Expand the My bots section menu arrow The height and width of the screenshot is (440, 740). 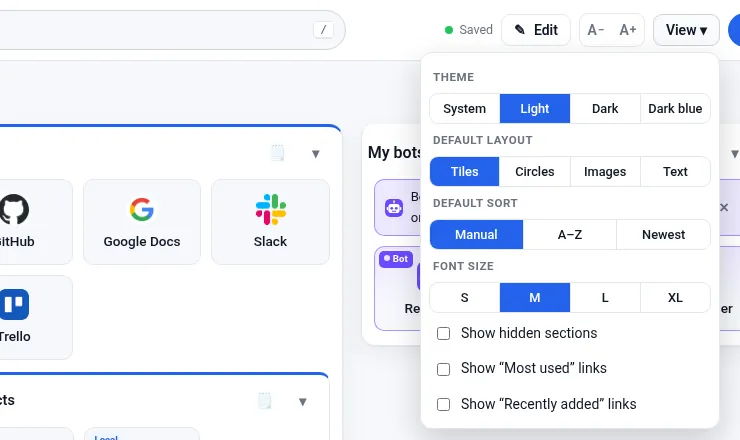pyautogui.click(x=734, y=153)
